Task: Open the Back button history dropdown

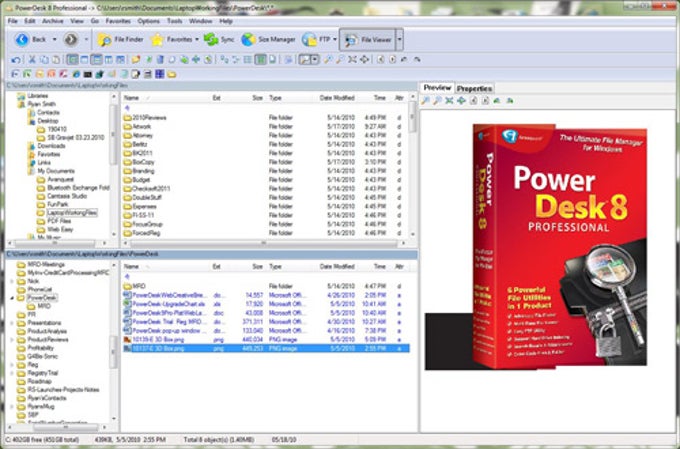Action: coord(54,39)
